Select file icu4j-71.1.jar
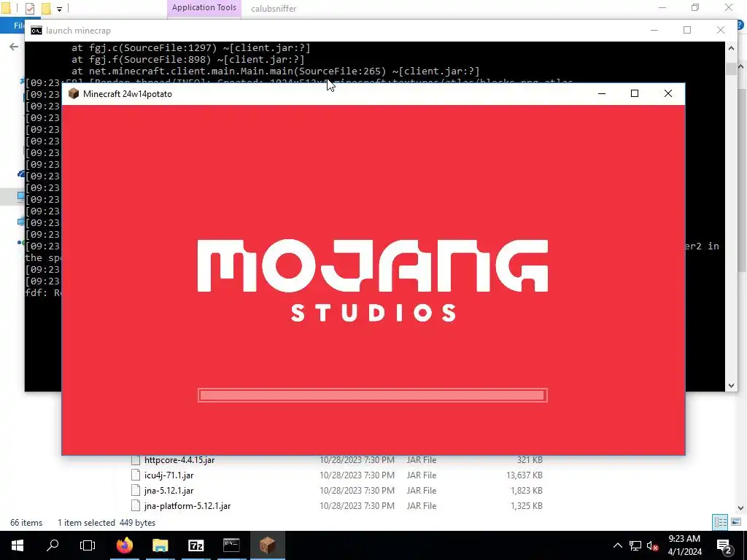The height and width of the screenshot is (560, 747). pyautogui.click(x=169, y=475)
